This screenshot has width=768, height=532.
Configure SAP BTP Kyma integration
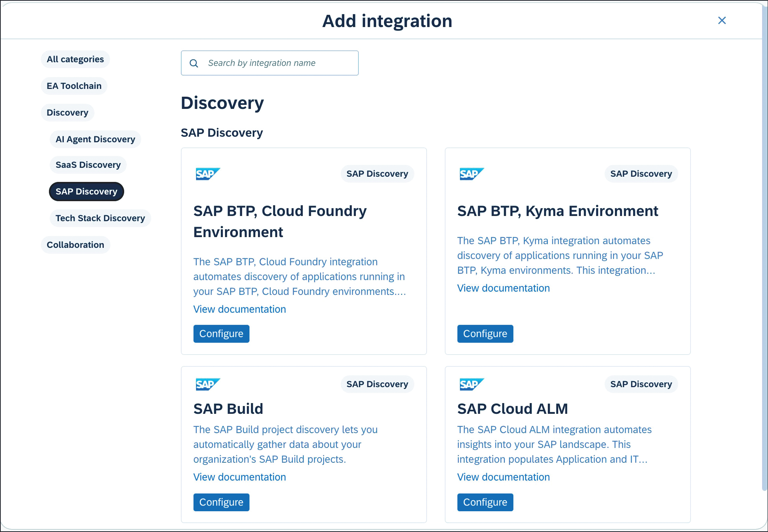(485, 334)
